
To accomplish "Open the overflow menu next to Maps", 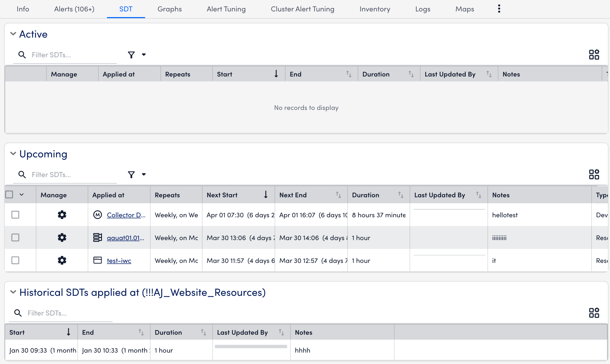I will pyautogui.click(x=499, y=9).
